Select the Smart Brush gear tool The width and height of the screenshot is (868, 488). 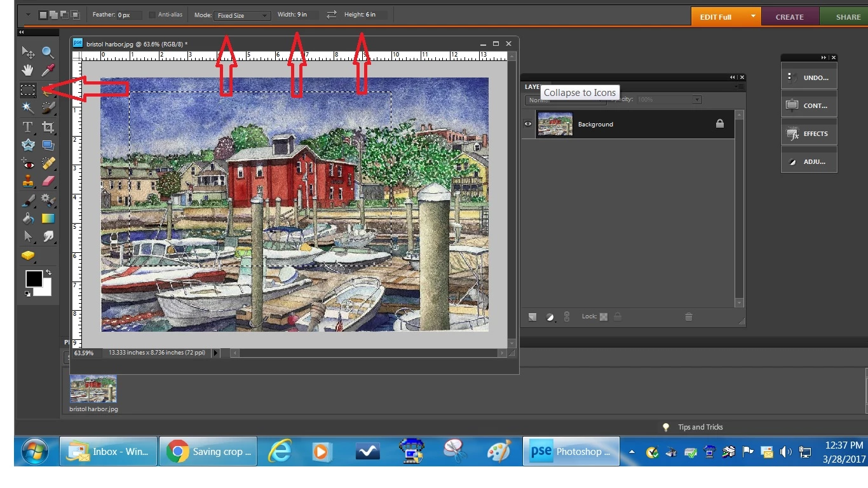coord(48,201)
